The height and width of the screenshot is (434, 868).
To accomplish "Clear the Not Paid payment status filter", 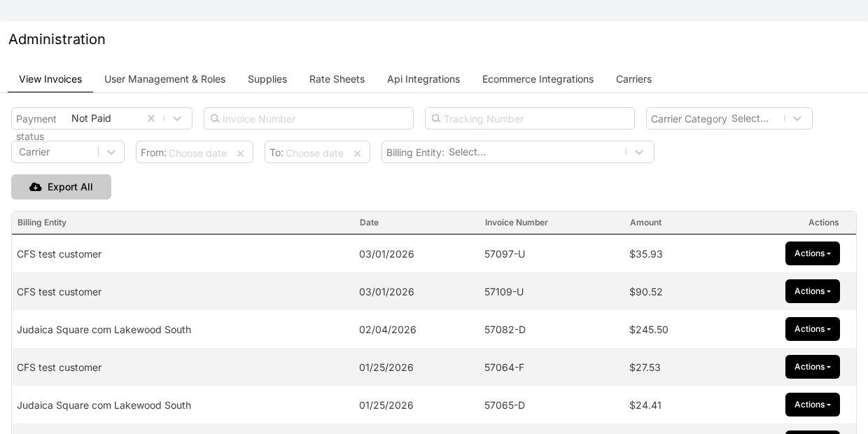I will 151,118.
